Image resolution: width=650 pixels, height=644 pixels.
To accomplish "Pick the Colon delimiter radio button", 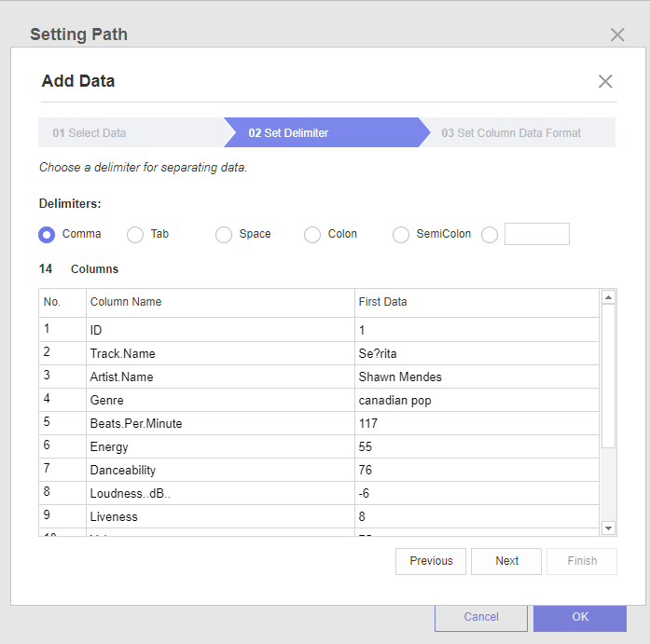I will 312,235.
